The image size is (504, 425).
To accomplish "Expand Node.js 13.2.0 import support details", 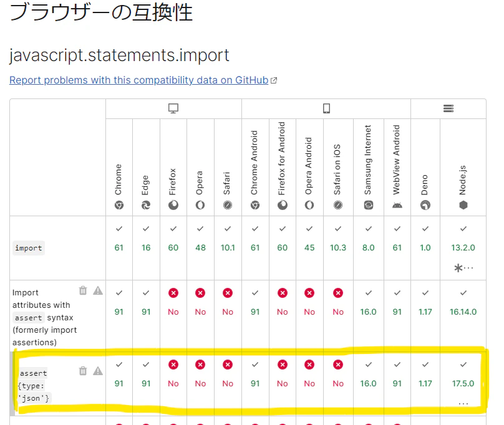I will [463, 247].
